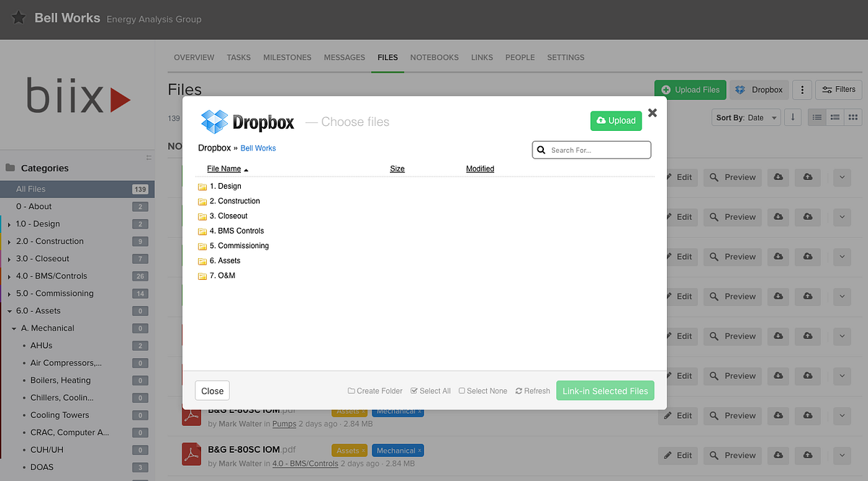Click the upload cloud icon in the Pumps row
Viewport: 868px width, 481px height.
807,415
